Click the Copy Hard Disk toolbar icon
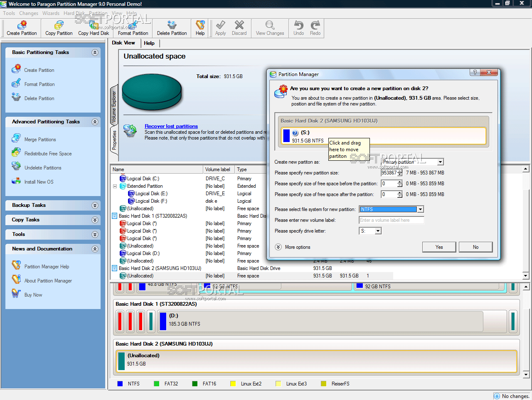 94,28
